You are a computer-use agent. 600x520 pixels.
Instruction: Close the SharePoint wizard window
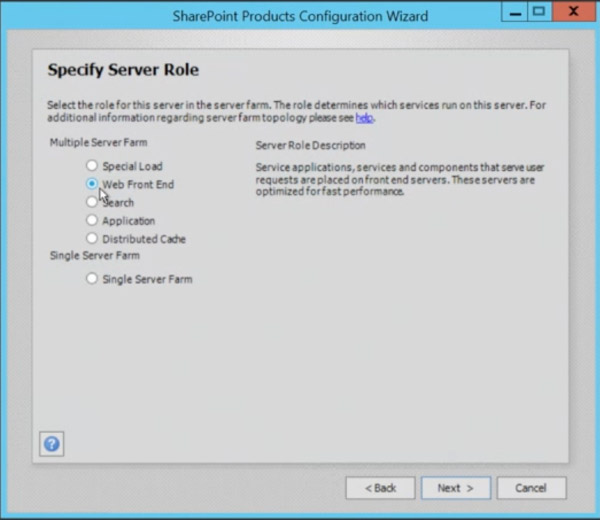coord(573,11)
